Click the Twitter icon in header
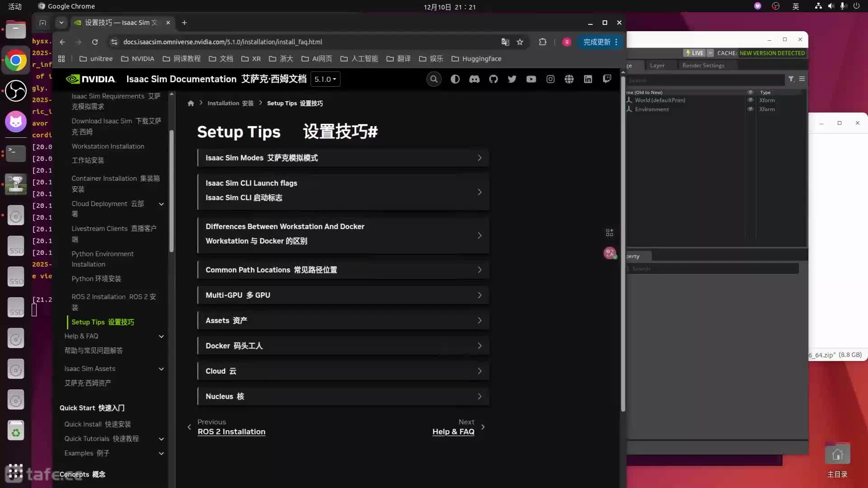The width and height of the screenshot is (868, 488). 512,79
